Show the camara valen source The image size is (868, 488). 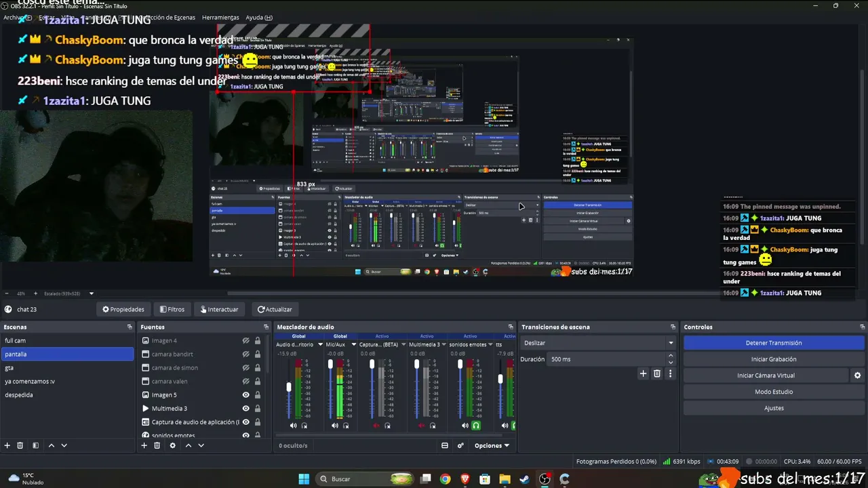pyautogui.click(x=246, y=382)
